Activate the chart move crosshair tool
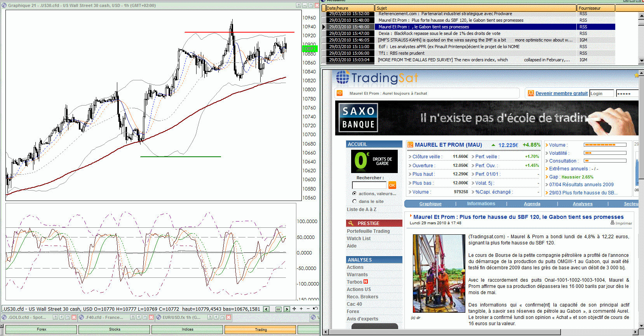The image size is (644, 336). tap(294, 309)
